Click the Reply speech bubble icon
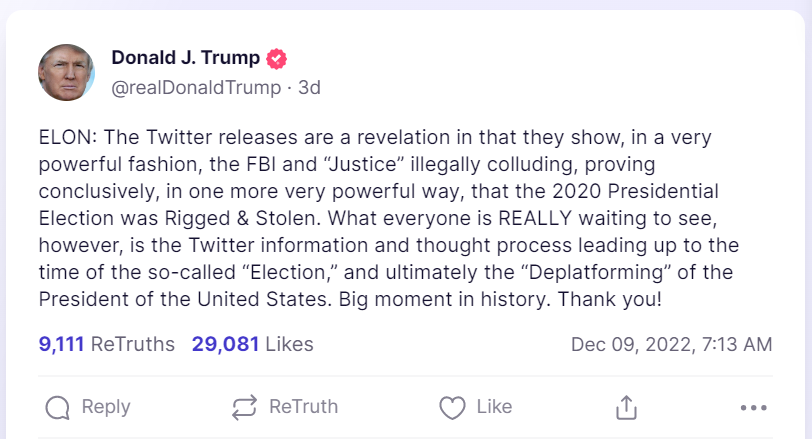 [59, 407]
